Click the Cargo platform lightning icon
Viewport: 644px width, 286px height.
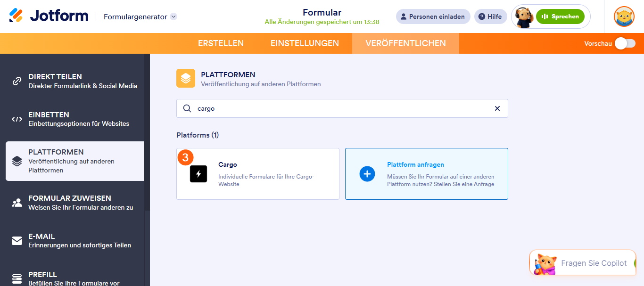(198, 174)
